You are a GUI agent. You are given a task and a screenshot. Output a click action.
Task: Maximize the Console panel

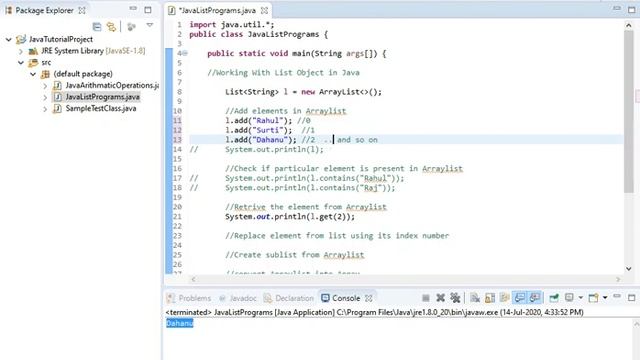[632, 298]
